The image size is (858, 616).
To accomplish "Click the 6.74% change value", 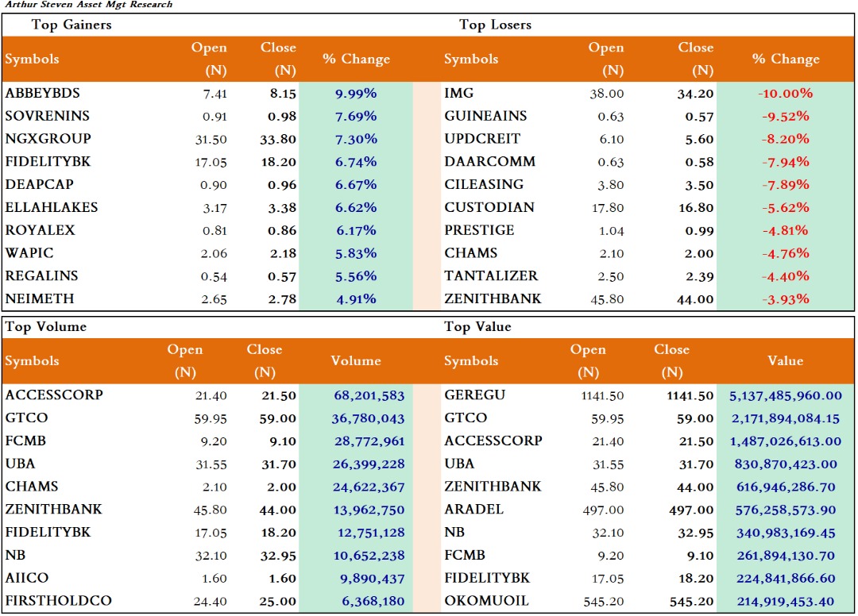I will (356, 162).
